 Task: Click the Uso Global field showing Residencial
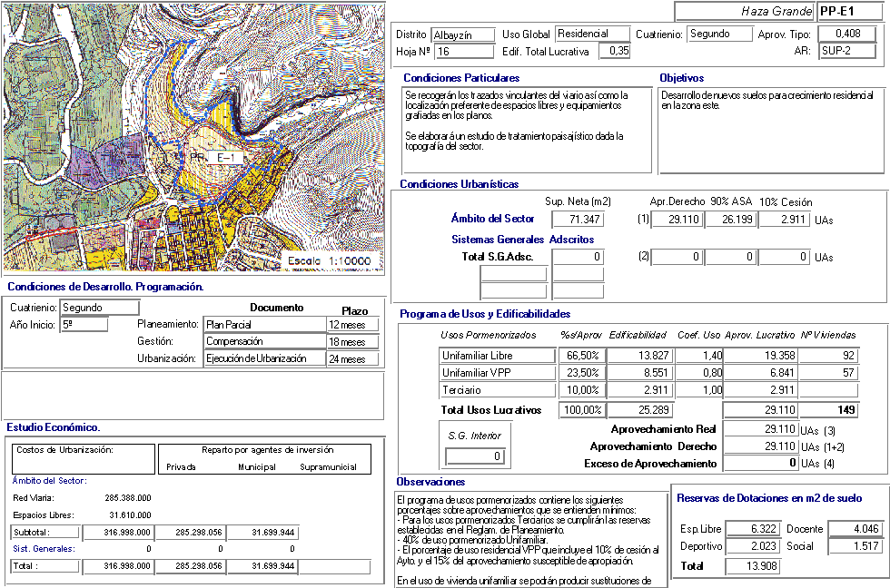pyautogui.click(x=591, y=34)
